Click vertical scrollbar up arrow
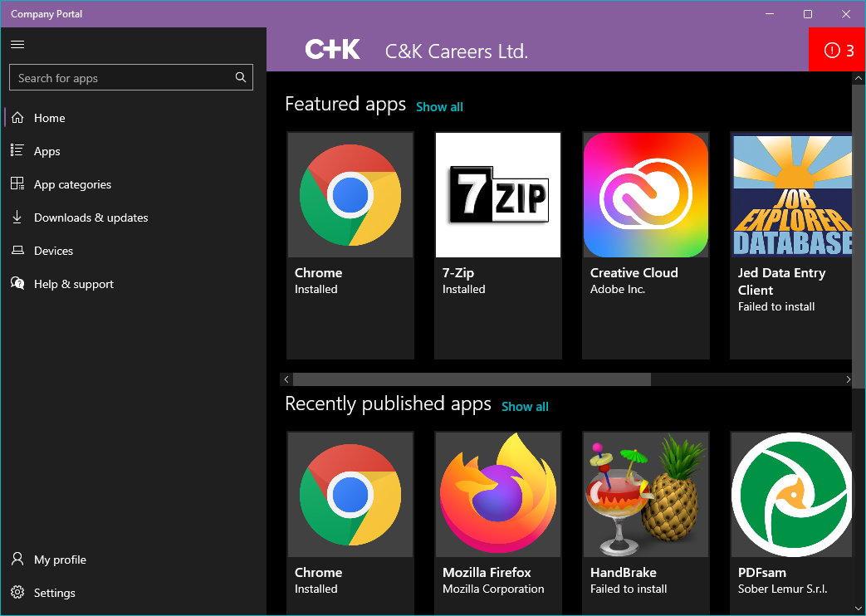The width and height of the screenshot is (866, 616). click(x=859, y=78)
